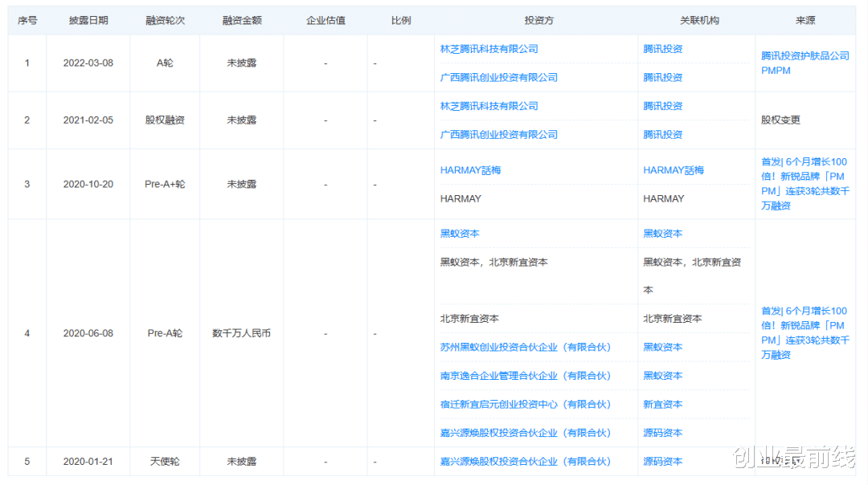Click 源码资本 link in the 天使轮 row

point(662,462)
